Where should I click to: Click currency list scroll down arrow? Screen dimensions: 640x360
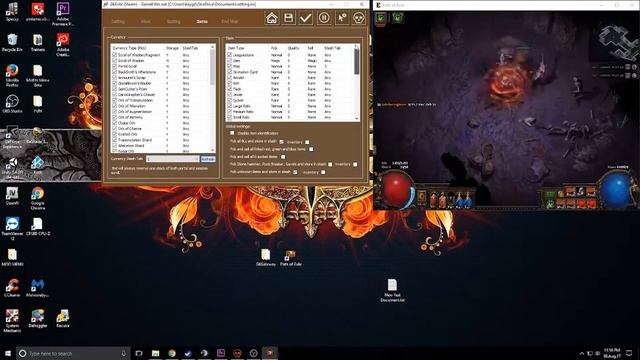pyautogui.click(x=213, y=150)
